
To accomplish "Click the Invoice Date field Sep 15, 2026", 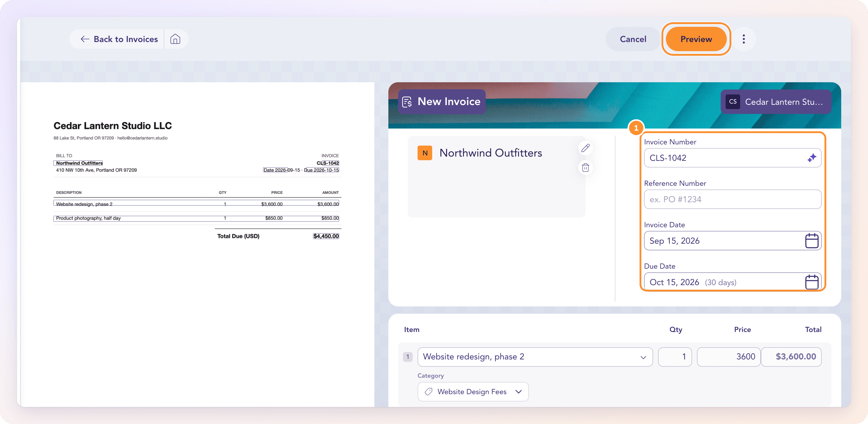I will point(733,241).
